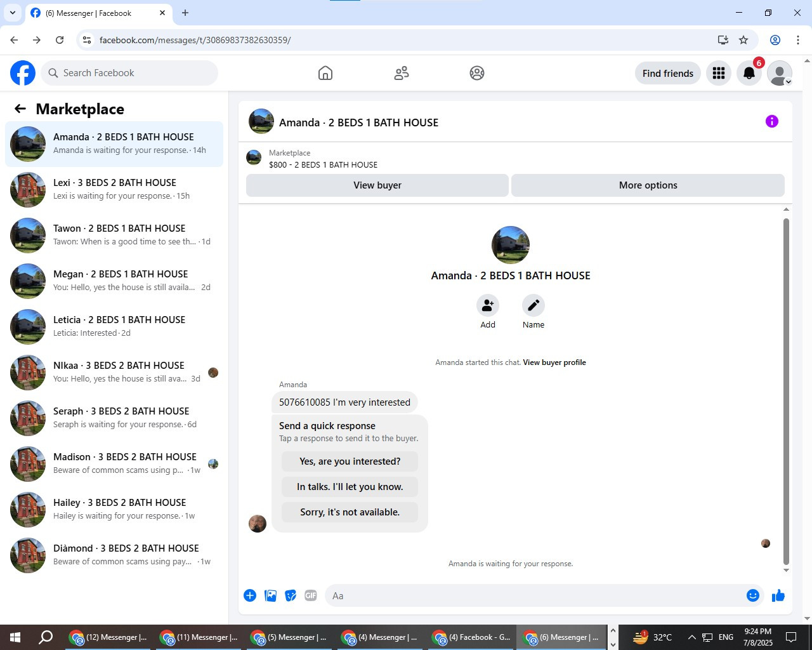This screenshot has height=650, width=812.
Task: Go back in browser history
Action: coord(14,40)
